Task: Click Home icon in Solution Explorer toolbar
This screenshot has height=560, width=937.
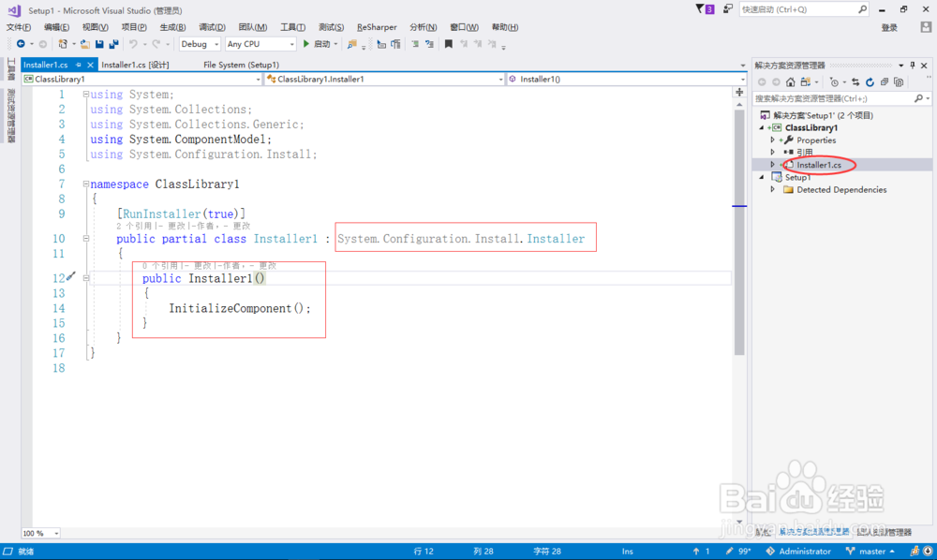Action: 791,81
